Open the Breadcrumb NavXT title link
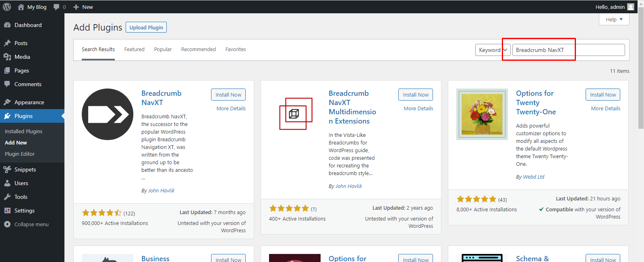644x262 pixels. click(x=162, y=98)
